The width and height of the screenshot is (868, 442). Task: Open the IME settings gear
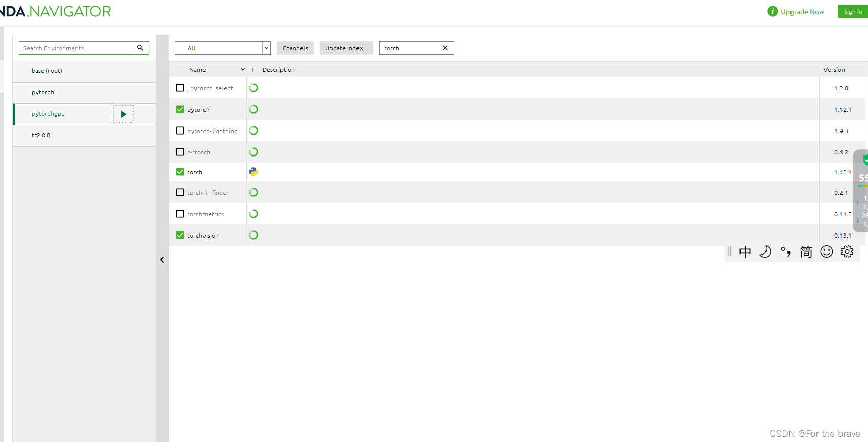point(847,252)
